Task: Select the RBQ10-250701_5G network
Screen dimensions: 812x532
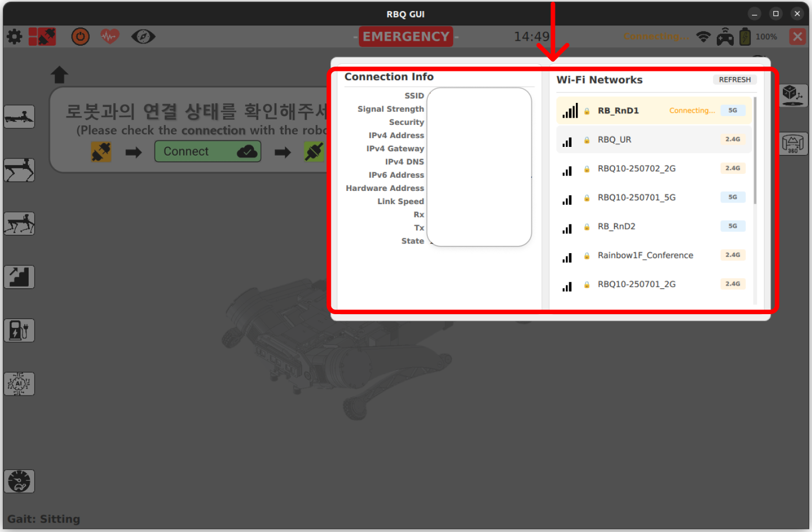Action: 637,197
